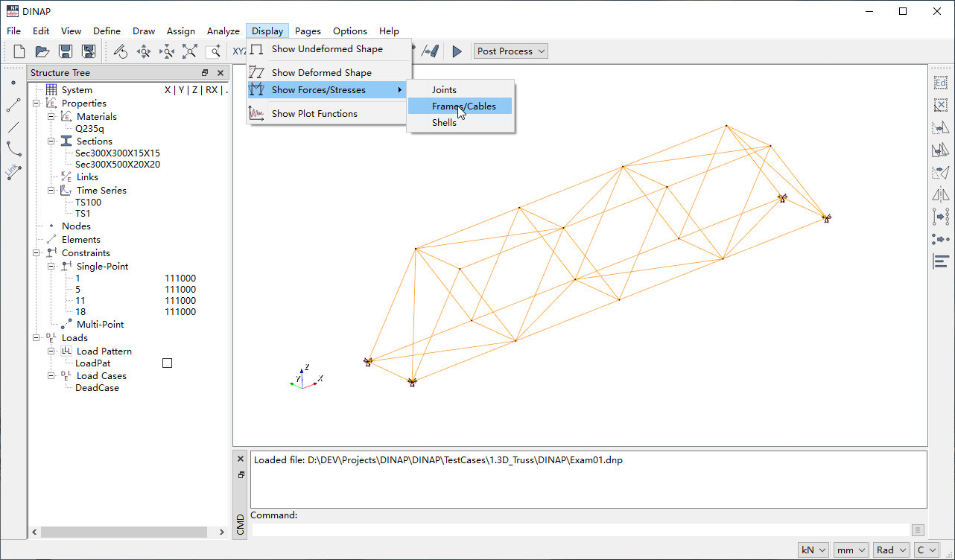Screen dimensions: 955x560
Task: Click the mirror tool icon in right toolbar
Action: [x=940, y=195]
